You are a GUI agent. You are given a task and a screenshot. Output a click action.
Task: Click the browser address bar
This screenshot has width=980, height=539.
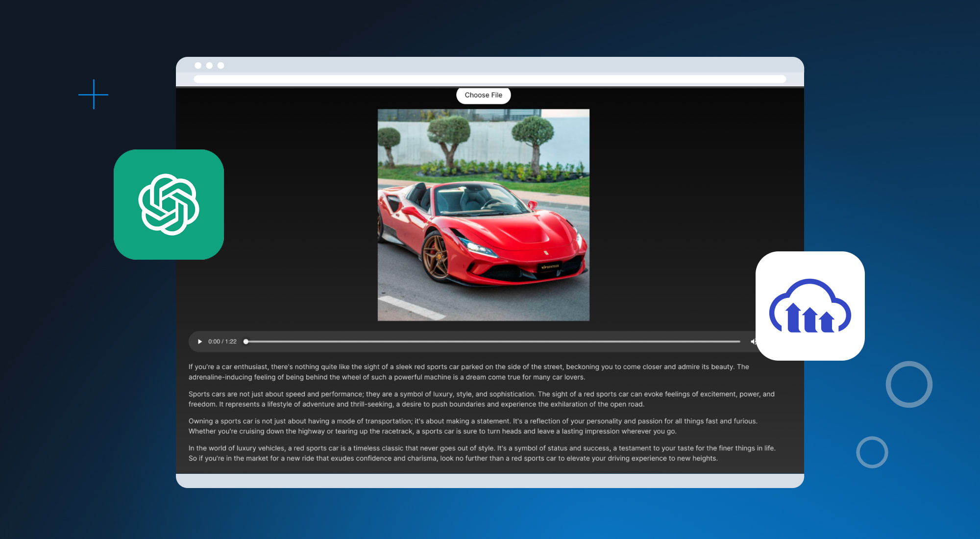490,79
